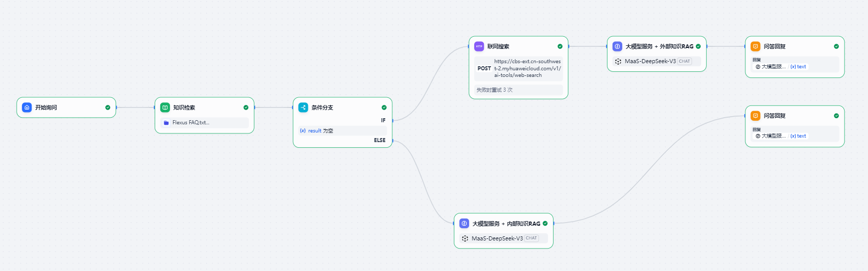868x271 pixels.
Task: Click the orange icon of lower 问答回复 node
Action: (756, 116)
